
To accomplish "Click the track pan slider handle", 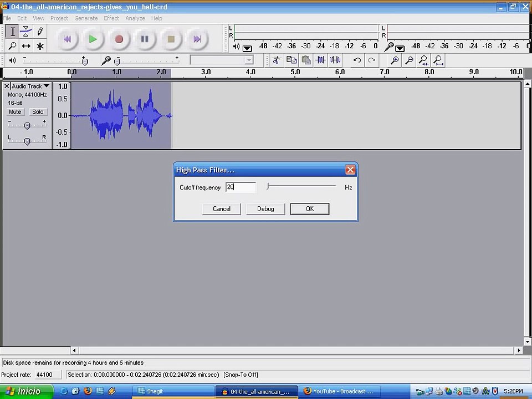I will point(27,141).
